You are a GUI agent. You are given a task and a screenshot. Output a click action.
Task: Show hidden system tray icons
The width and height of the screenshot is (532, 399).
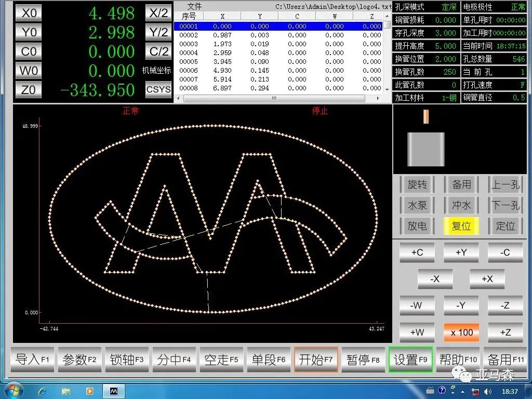coord(463,392)
